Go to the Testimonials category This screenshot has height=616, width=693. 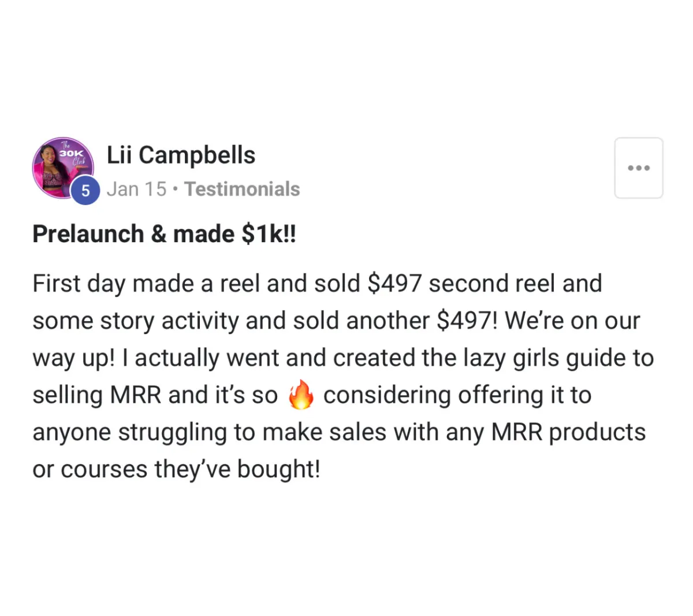242,189
